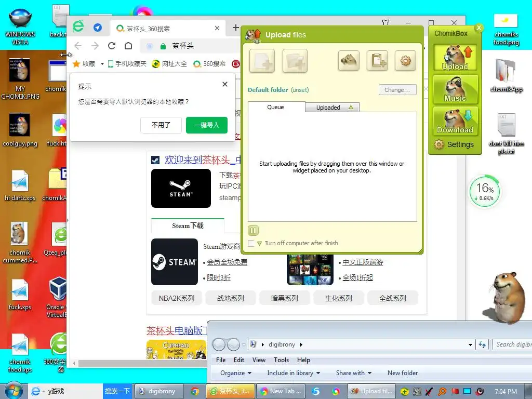Close the ChomikBox widget with green X
The width and height of the screenshot is (532, 399).
point(478,28)
